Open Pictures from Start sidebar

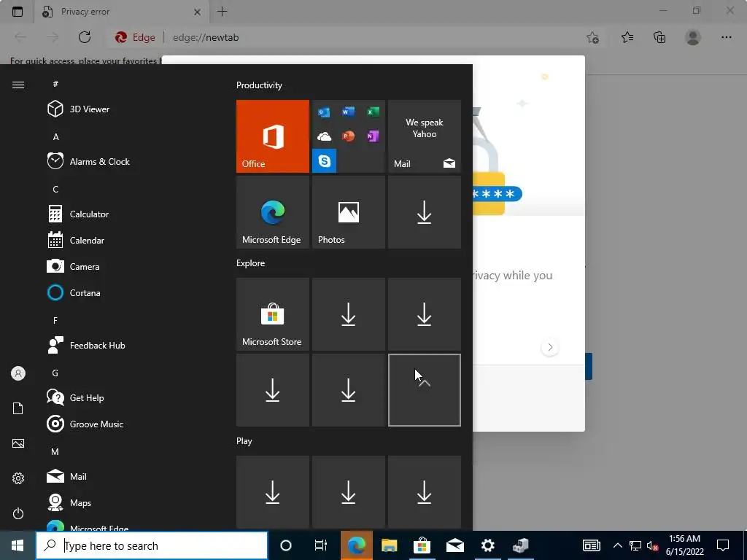(x=18, y=443)
